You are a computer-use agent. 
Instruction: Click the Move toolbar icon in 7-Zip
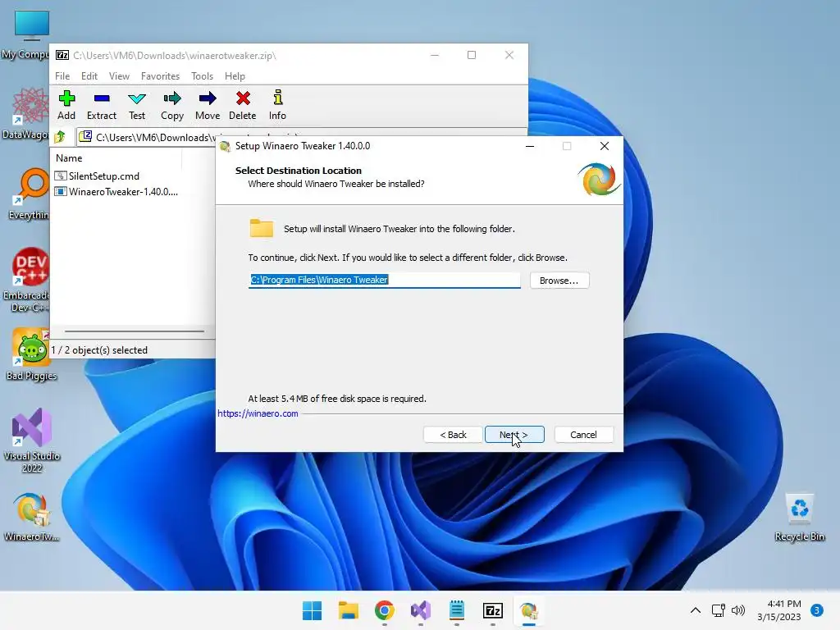click(208, 105)
